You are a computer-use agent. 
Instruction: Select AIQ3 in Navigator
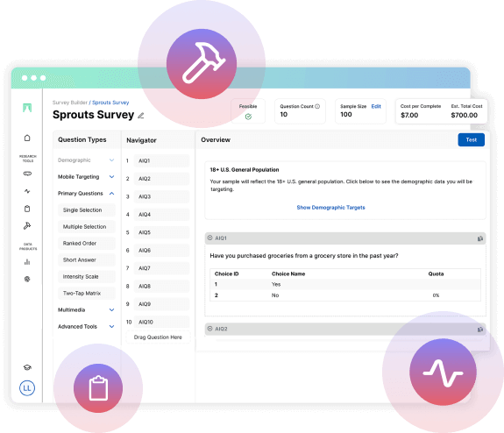161,196
